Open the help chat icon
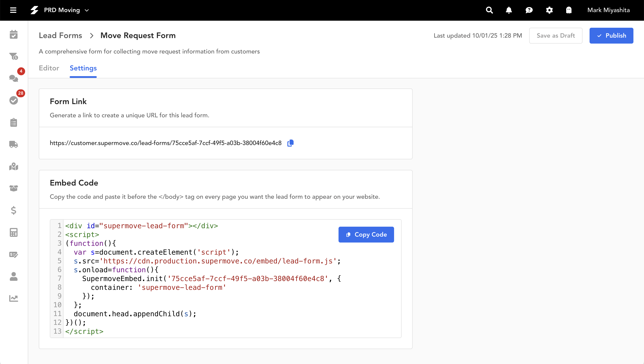 [x=529, y=10]
